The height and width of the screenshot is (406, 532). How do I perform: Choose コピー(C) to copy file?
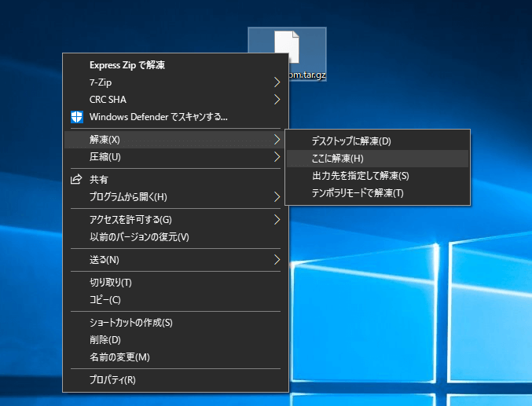coord(176,300)
